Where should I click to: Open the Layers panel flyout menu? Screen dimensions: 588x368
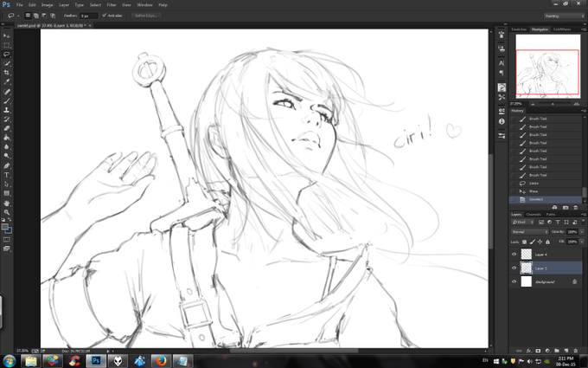[583, 215]
